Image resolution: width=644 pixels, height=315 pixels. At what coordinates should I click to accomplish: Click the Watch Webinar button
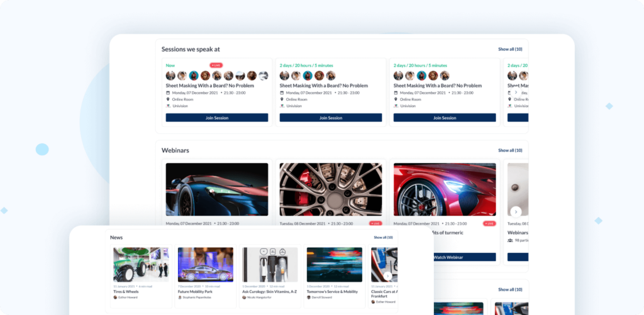coord(464,257)
